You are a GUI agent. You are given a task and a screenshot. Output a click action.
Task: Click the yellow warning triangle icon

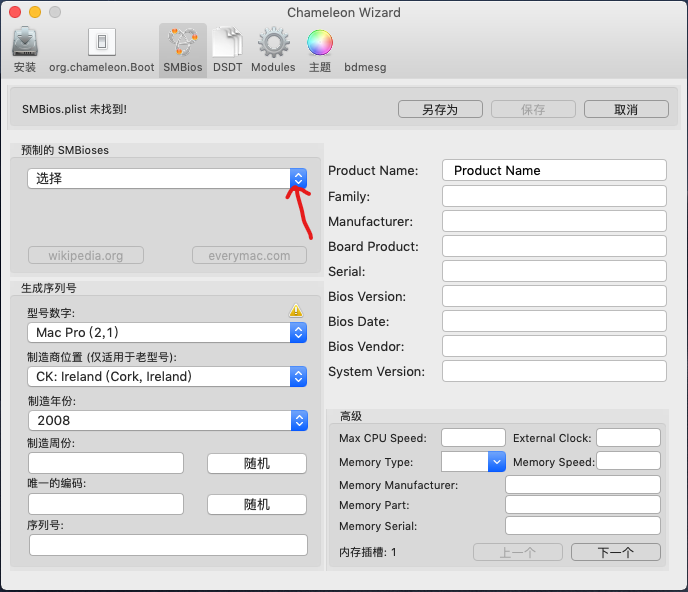(x=296, y=311)
